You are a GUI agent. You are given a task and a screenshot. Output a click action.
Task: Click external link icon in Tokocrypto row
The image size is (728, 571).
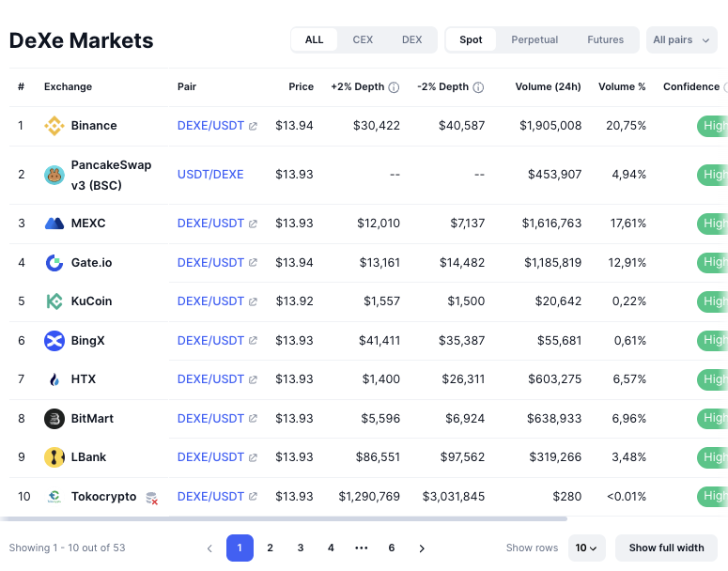[x=253, y=497]
